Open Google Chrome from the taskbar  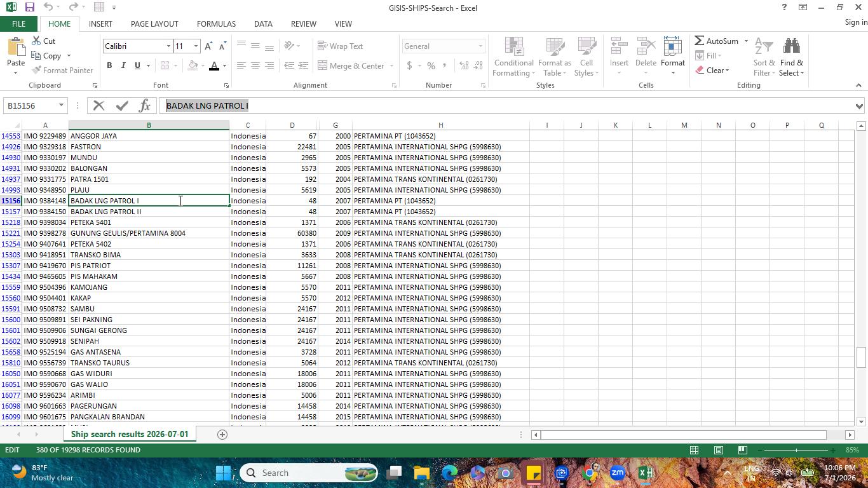(589, 473)
